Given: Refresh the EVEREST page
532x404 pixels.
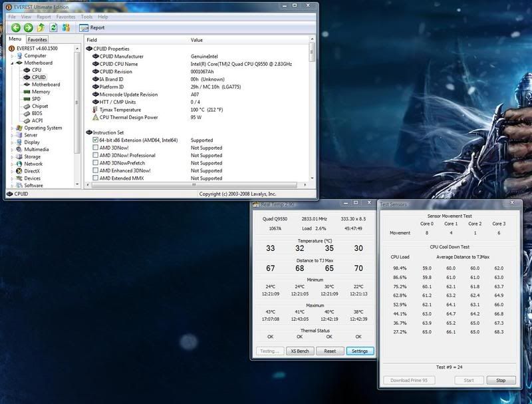Looking at the screenshot, I should (x=53, y=27).
